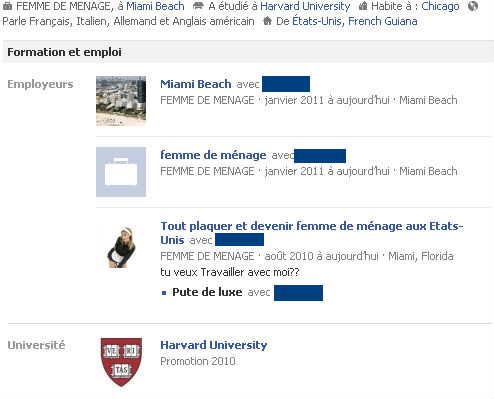Click the building icon before Habite à
The height and width of the screenshot is (399, 494).
(x=363, y=6)
